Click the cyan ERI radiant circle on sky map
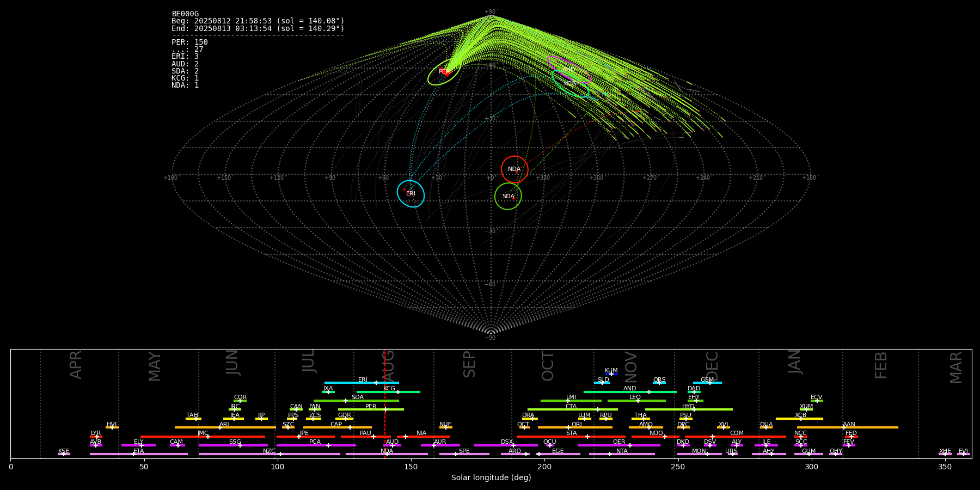The image size is (980, 490). (x=411, y=194)
